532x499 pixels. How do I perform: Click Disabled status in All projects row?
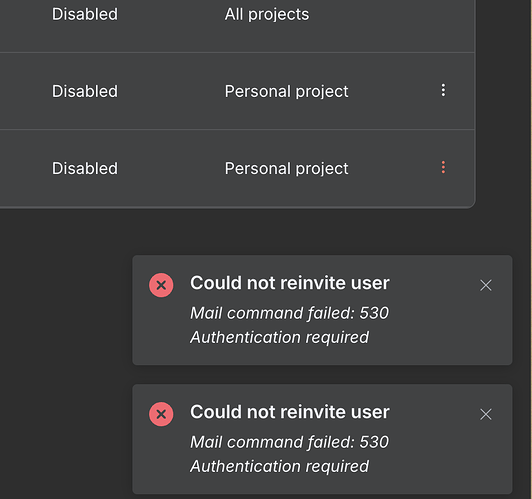85,14
